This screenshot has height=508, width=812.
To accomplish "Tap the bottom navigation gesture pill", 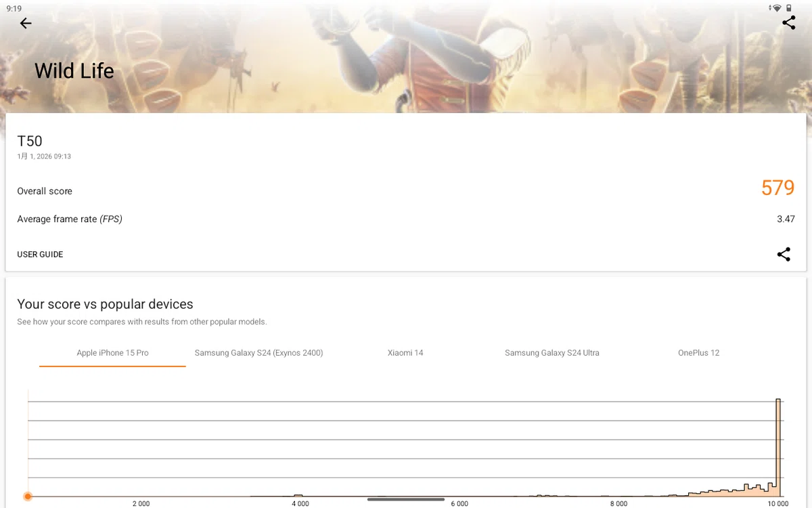I will tap(406, 499).
